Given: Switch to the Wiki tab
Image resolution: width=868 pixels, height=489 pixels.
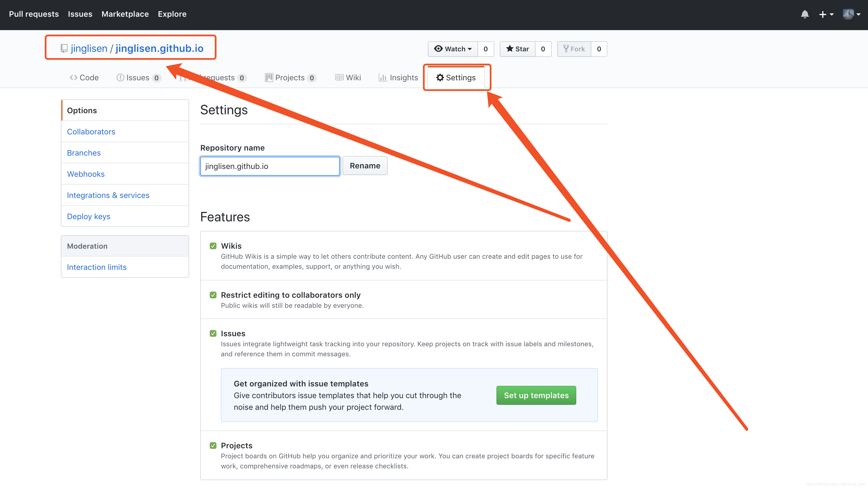Looking at the screenshot, I should 348,78.
